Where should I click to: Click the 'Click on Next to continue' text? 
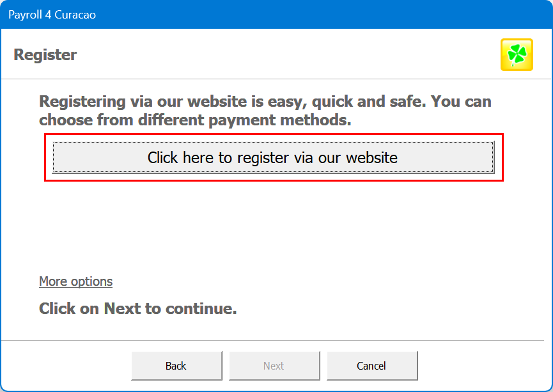point(138,309)
